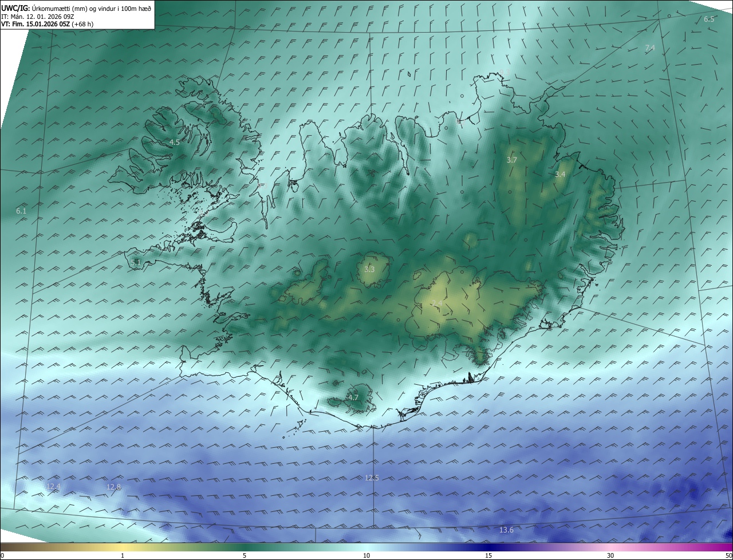Click the 13.6 value near bottom edge
733x560 pixels.
[x=506, y=530]
